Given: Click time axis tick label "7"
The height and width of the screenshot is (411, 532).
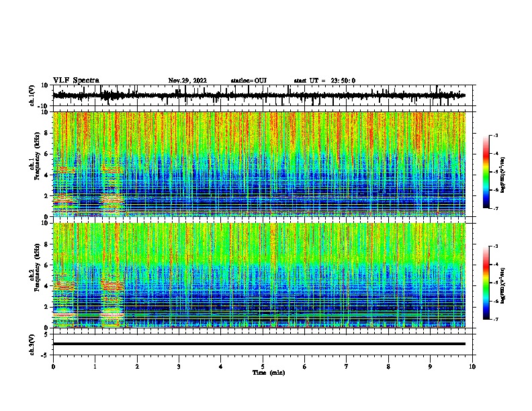Looking at the screenshot, I should pos(347,367).
